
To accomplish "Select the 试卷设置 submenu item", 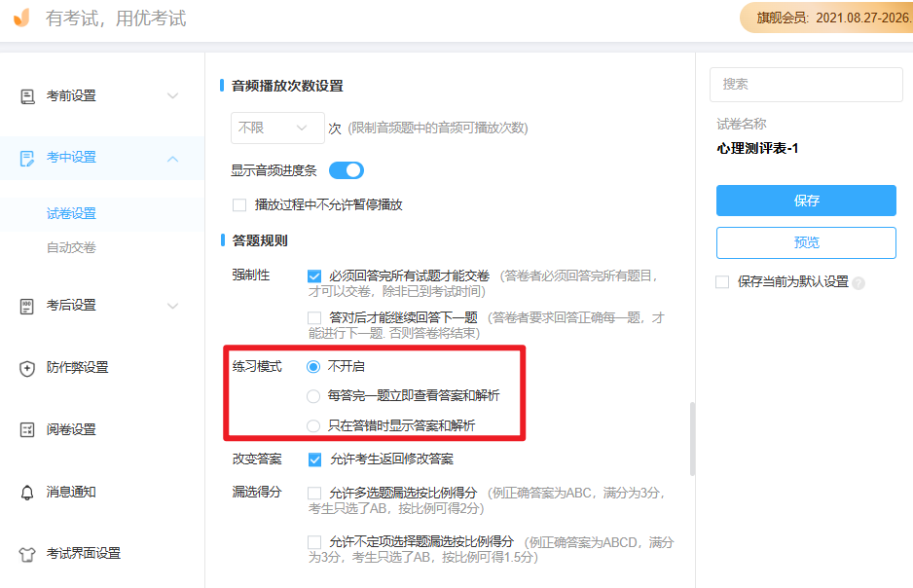I will pos(71,214).
